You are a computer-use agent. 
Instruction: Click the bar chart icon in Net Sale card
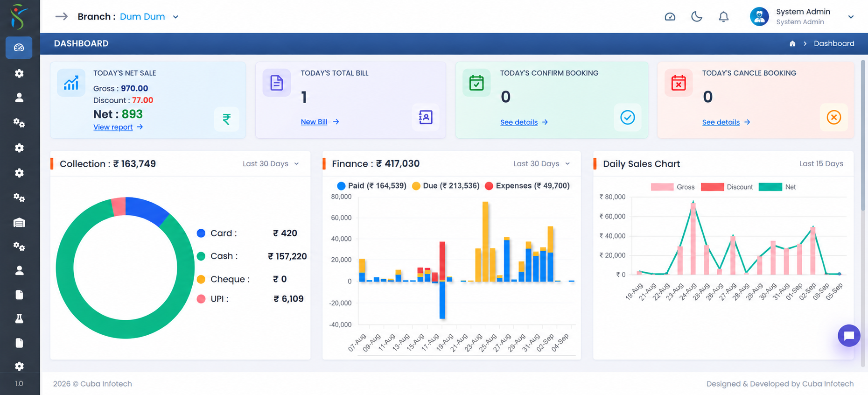(71, 83)
